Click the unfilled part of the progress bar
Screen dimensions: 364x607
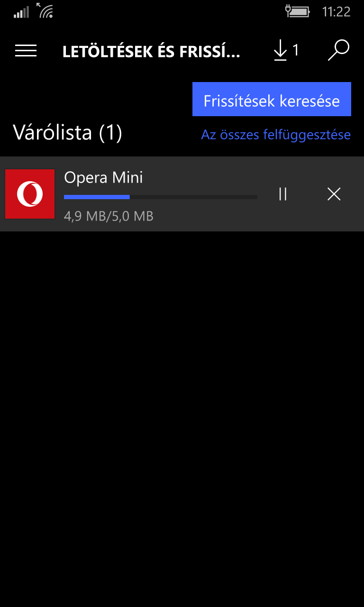coord(193,197)
